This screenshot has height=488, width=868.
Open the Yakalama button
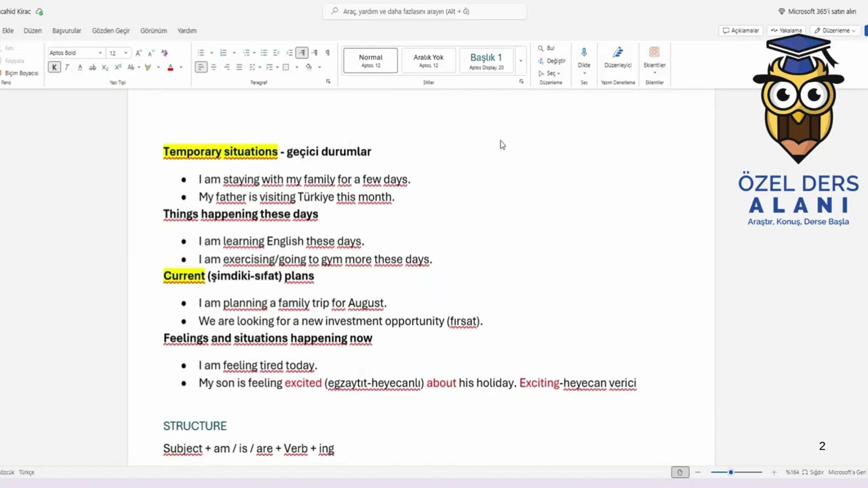787,30
